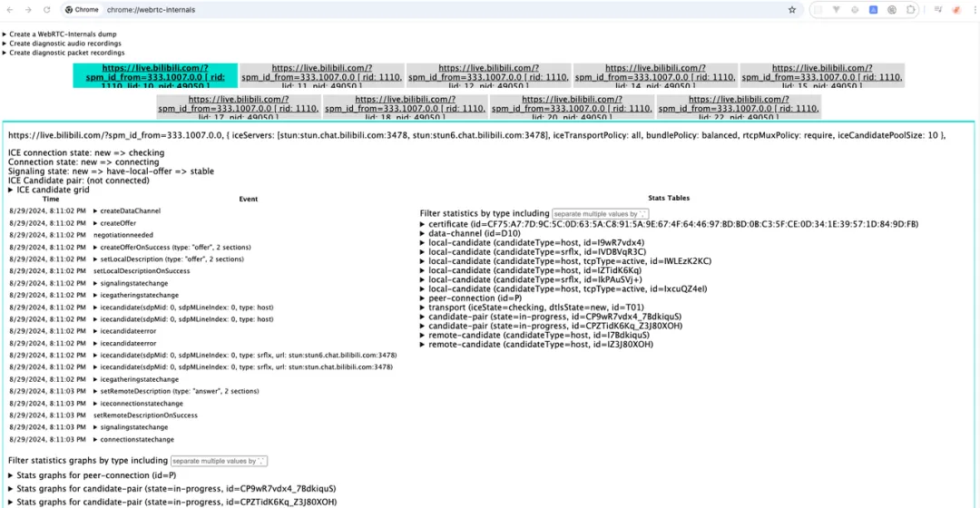Reload the page with the refresh icon
Image resolution: width=980 pixels, height=508 pixels.
[47, 10]
